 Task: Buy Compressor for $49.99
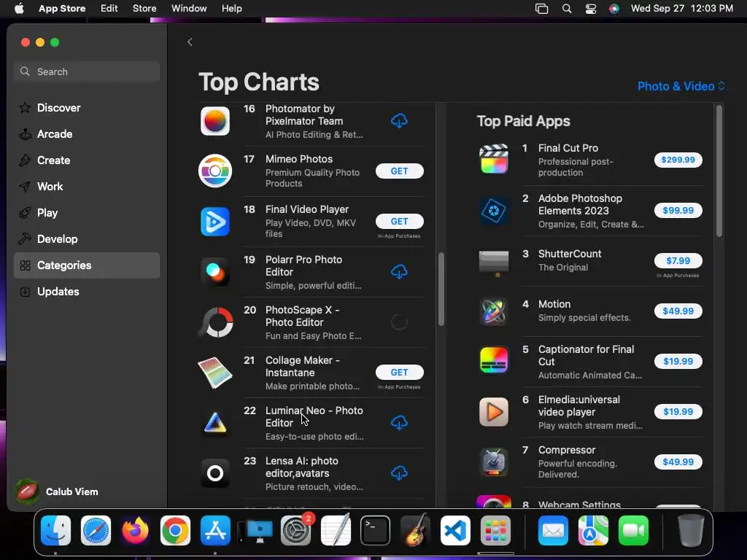tap(678, 462)
